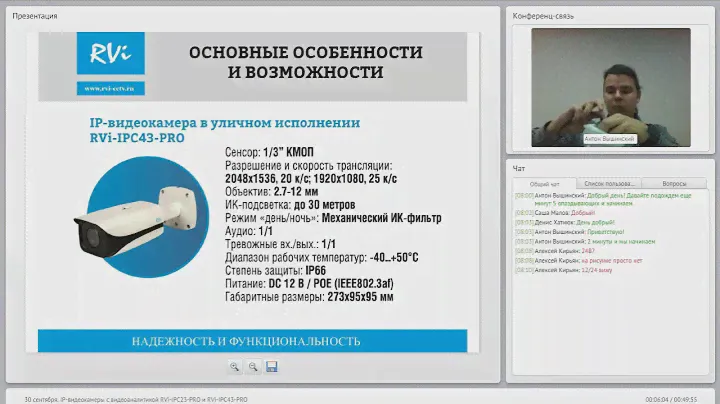Switch to the Общий чат tab

(x=544, y=184)
